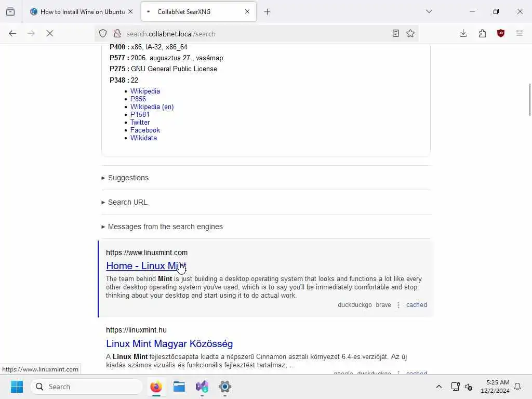Open the P1581 link
The width and height of the screenshot is (532, 399).
[140, 115]
